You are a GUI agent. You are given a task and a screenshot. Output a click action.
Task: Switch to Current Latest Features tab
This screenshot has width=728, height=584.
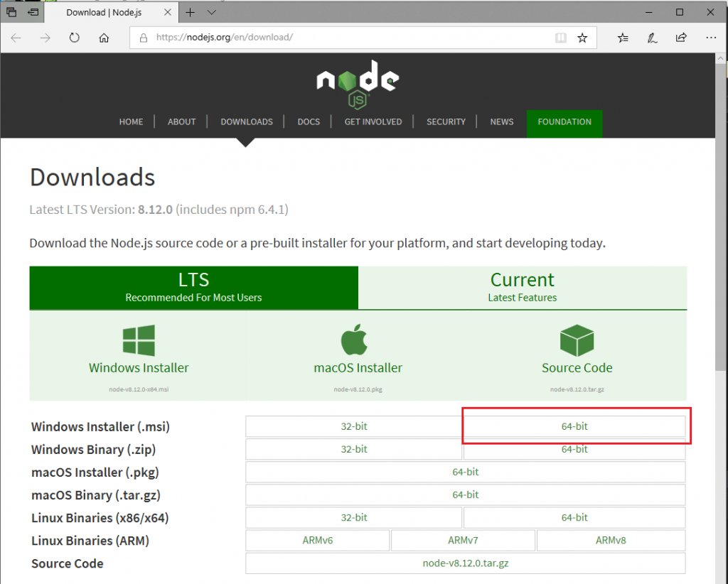click(523, 288)
